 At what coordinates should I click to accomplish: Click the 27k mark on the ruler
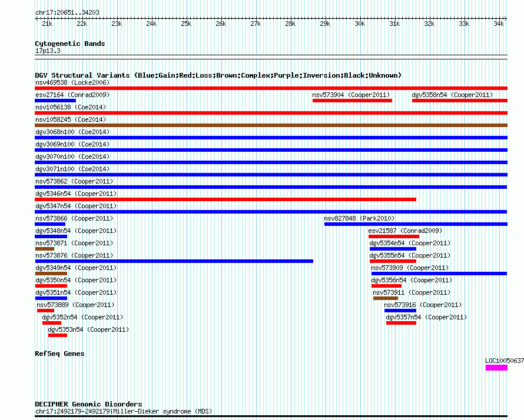click(x=256, y=24)
